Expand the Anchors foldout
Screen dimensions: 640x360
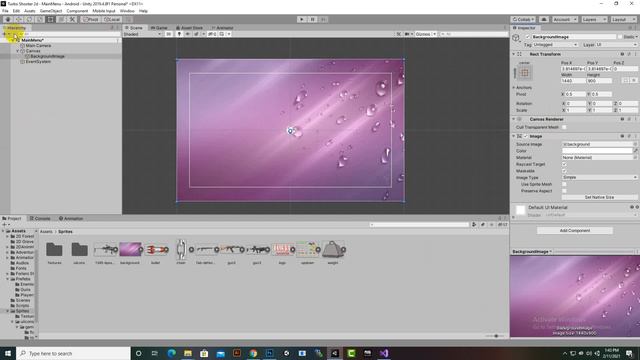(514, 87)
